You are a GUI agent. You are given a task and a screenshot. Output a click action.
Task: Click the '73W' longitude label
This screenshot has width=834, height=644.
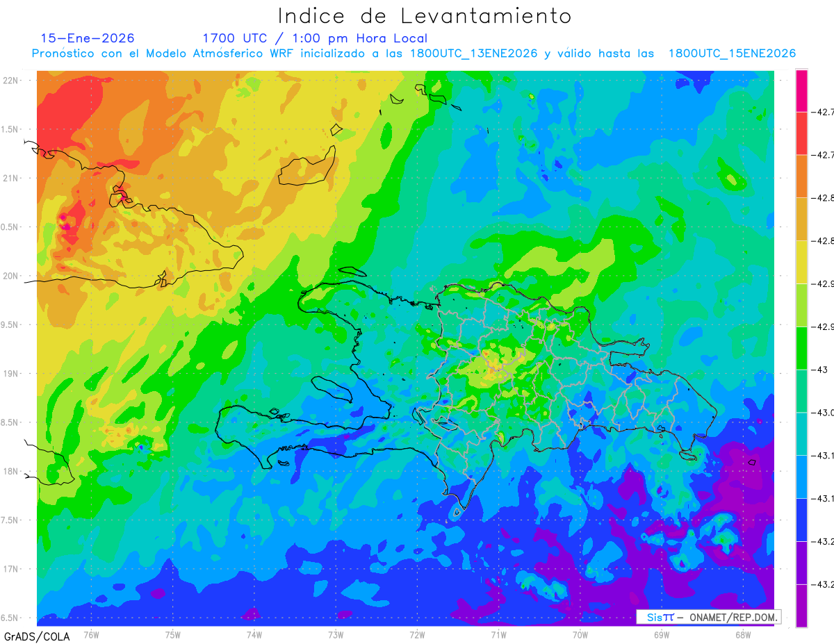[x=336, y=634]
